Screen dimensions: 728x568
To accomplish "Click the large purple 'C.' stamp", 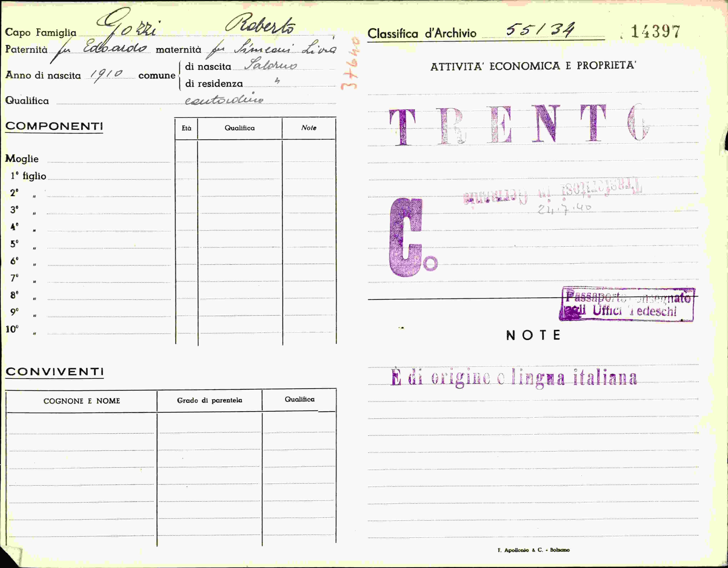I will (x=413, y=237).
